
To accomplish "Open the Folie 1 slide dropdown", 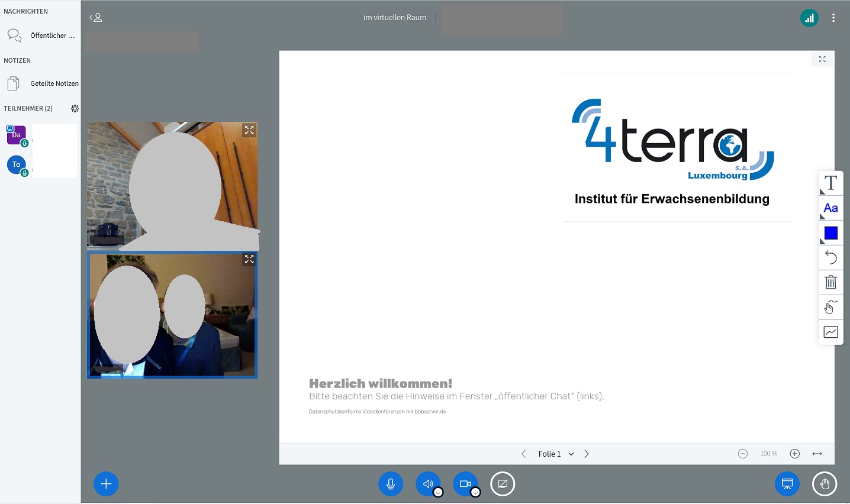I will tap(556, 454).
